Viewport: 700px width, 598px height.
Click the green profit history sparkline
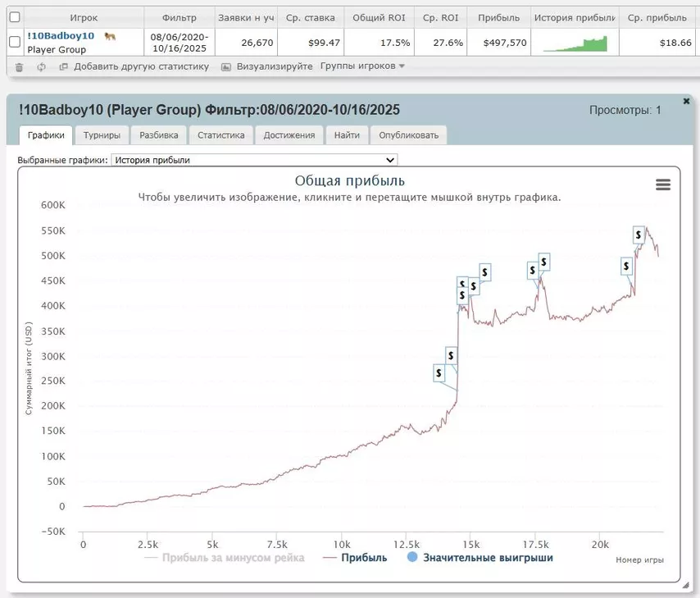coord(575,43)
